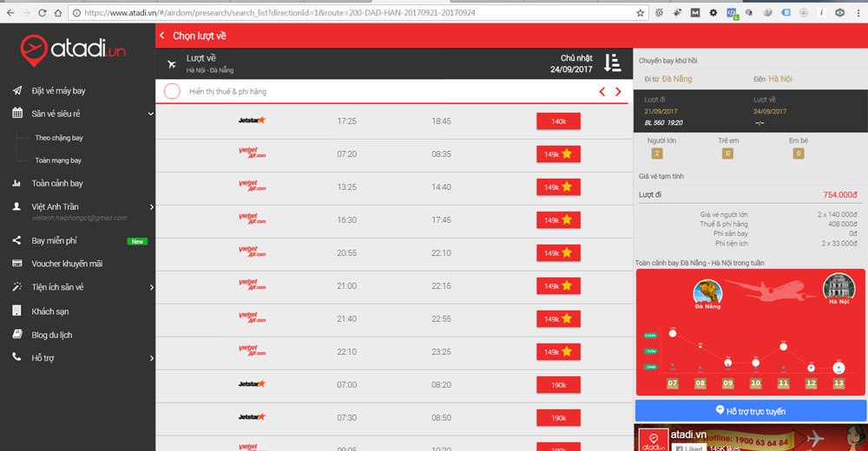
Task: Open Voucher khuyến mãi menu item
Action: pyautogui.click(x=67, y=264)
